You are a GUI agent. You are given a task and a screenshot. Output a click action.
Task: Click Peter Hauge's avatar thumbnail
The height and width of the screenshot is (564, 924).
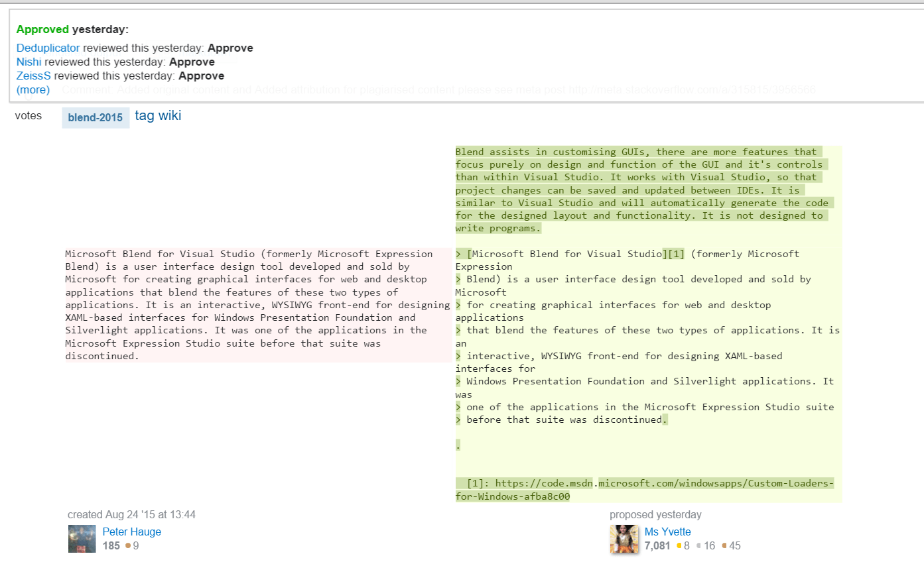[82, 539]
